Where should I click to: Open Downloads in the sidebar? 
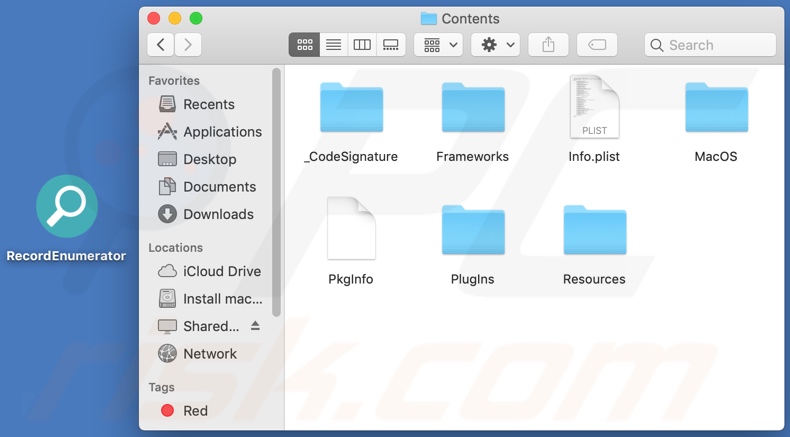coord(210,214)
